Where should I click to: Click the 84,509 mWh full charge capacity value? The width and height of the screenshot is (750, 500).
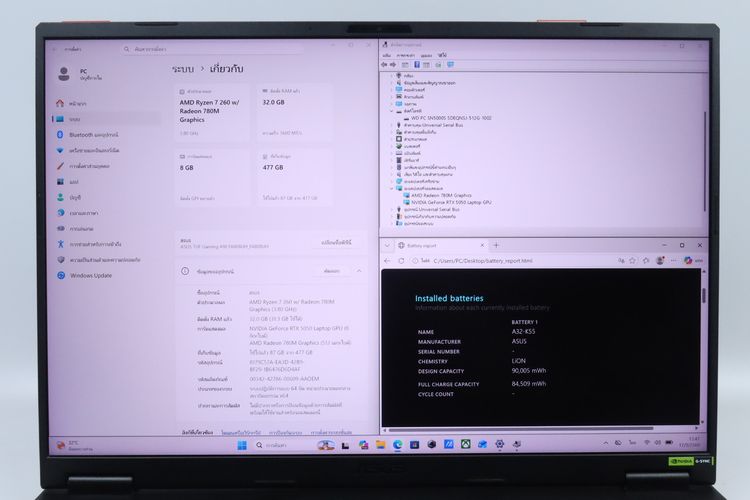pos(529,384)
